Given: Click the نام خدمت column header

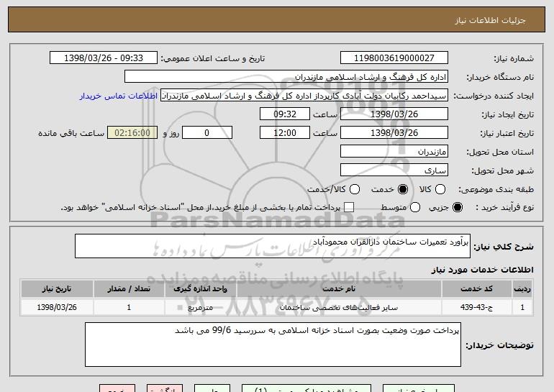Looking at the screenshot, I should (x=339, y=289).
